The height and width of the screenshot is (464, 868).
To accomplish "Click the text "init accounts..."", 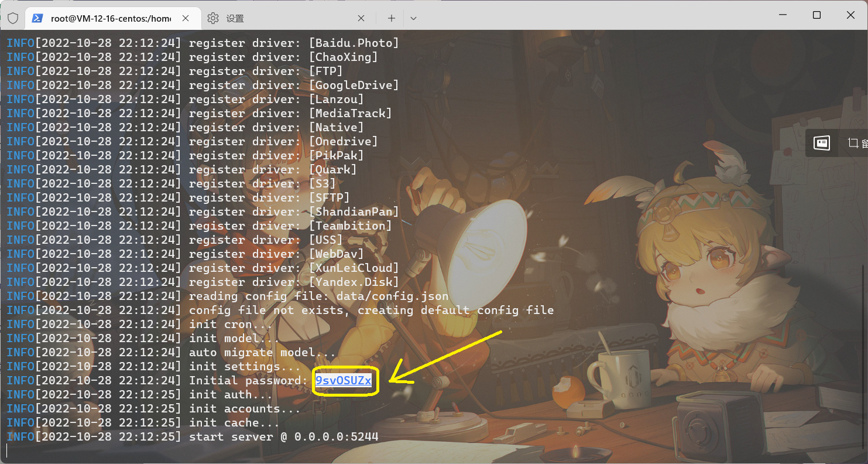I will pos(245,409).
